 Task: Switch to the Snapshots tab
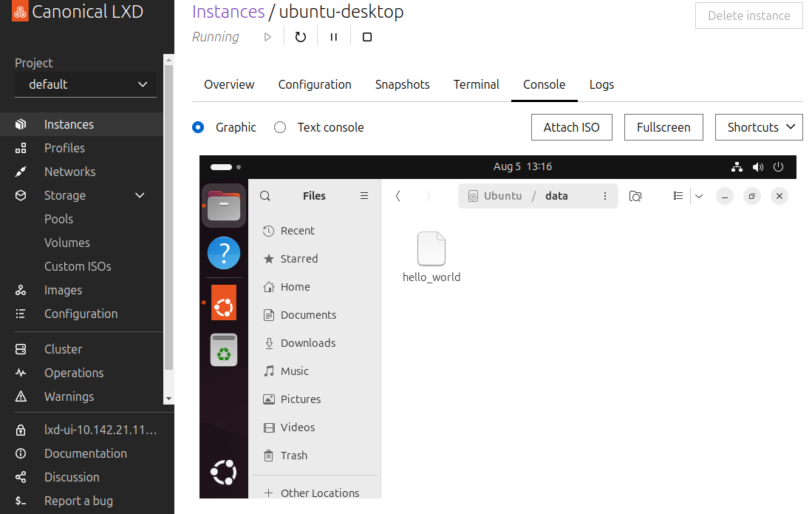coord(402,84)
